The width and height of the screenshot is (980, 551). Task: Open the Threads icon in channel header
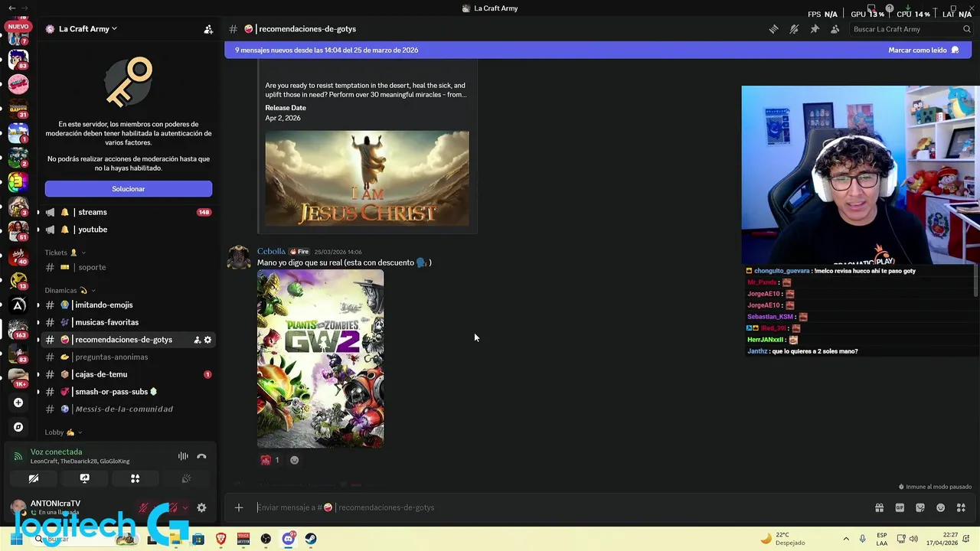(x=774, y=29)
